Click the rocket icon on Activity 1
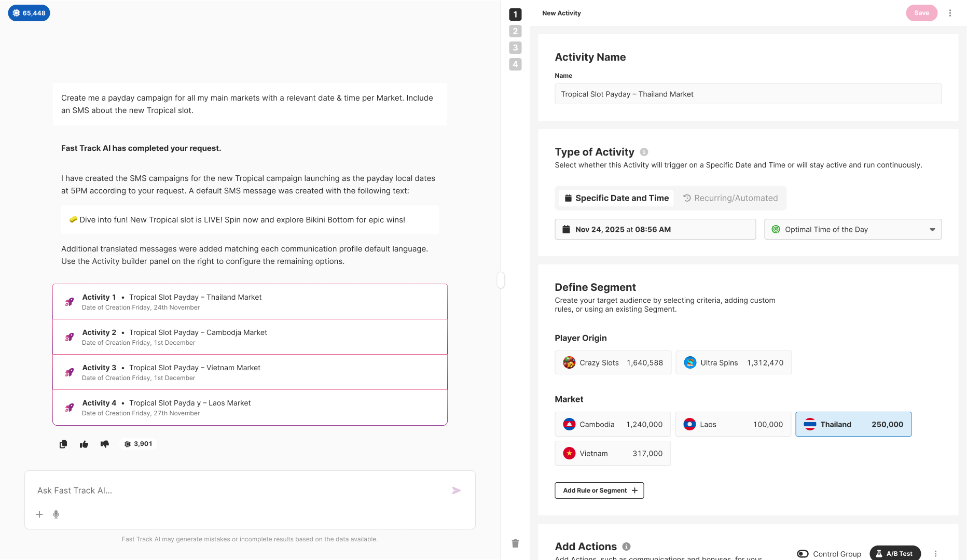The width and height of the screenshot is (967, 560). click(x=70, y=301)
